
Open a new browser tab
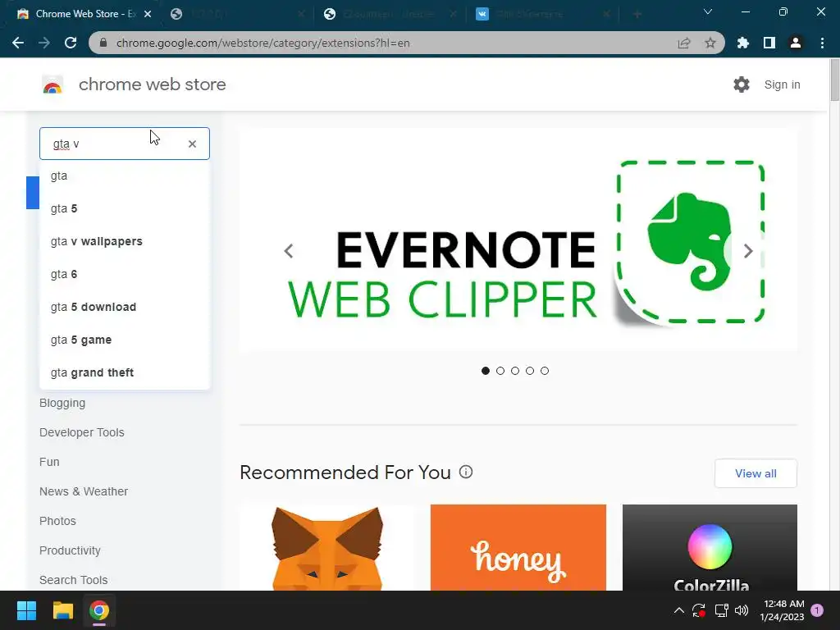point(637,14)
